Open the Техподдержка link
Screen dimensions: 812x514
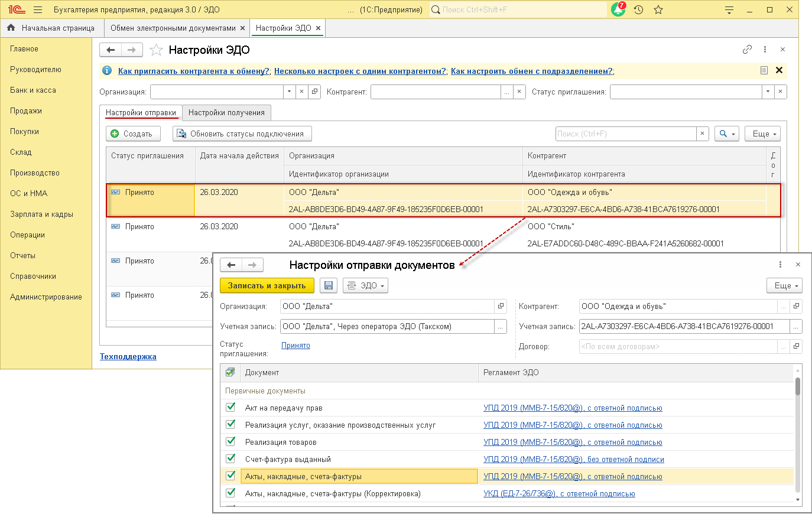coord(128,356)
